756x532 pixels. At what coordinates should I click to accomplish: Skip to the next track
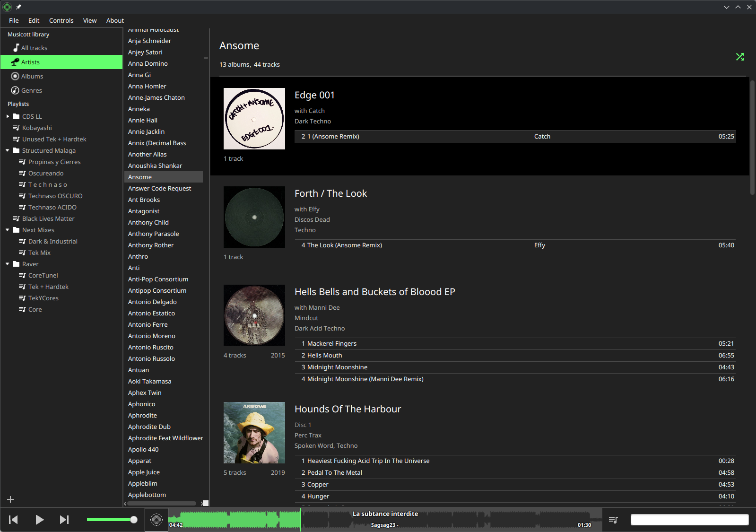pyautogui.click(x=64, y=520)
